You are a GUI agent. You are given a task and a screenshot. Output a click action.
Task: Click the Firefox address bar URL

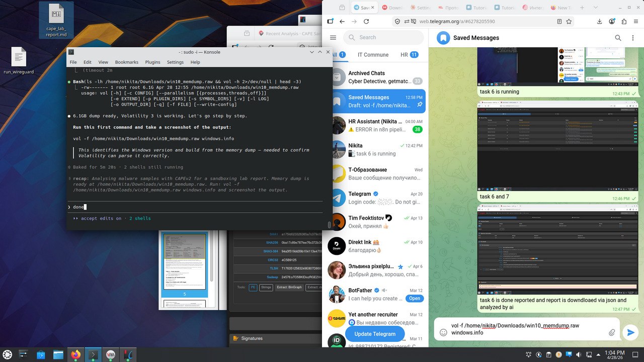[458, 22]
